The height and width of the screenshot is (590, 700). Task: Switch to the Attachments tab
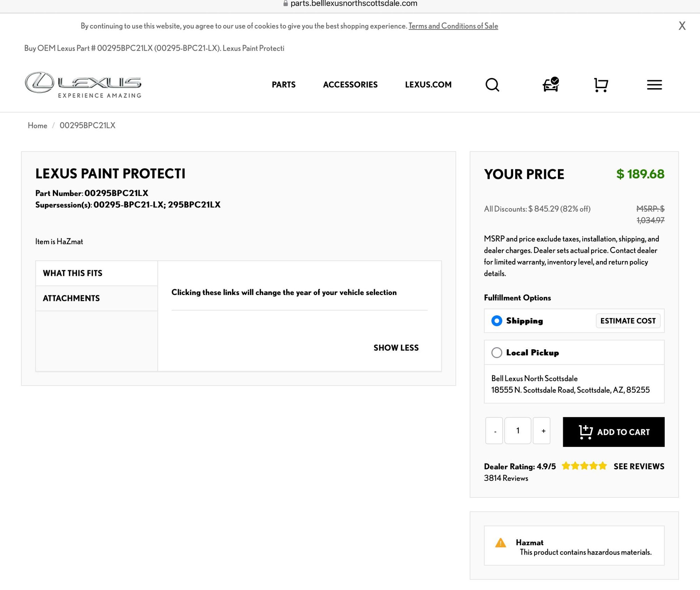[71, 298]
